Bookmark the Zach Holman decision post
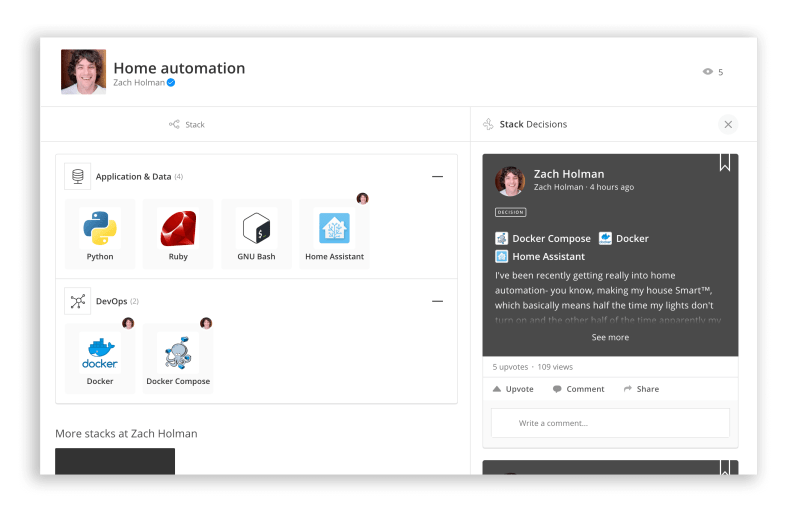 pos(725,163)
